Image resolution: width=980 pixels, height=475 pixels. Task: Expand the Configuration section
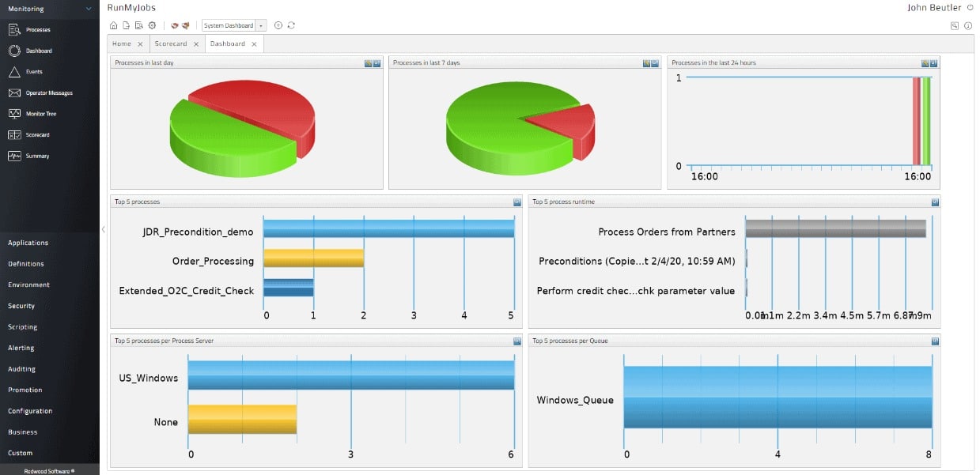pos(30,412)
